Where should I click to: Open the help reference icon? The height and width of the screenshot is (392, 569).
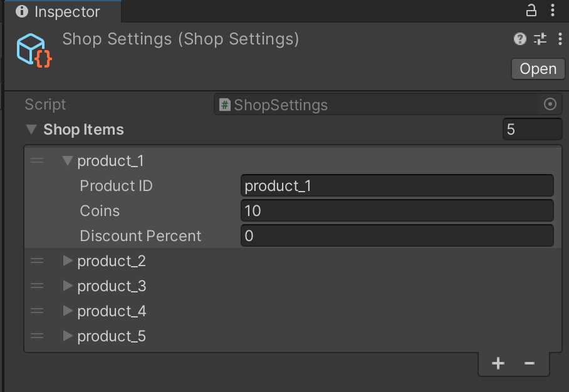pyautogui.click(x=519, y=39)
